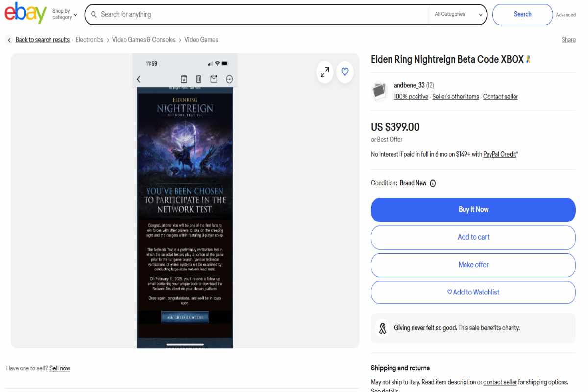588x392 pixels.
Task: Open the PayPal Credit link
Action: pos(500,154)
